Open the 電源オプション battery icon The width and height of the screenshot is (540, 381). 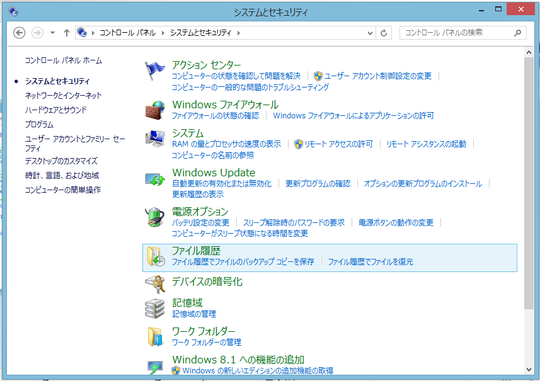tap(155, 217)
